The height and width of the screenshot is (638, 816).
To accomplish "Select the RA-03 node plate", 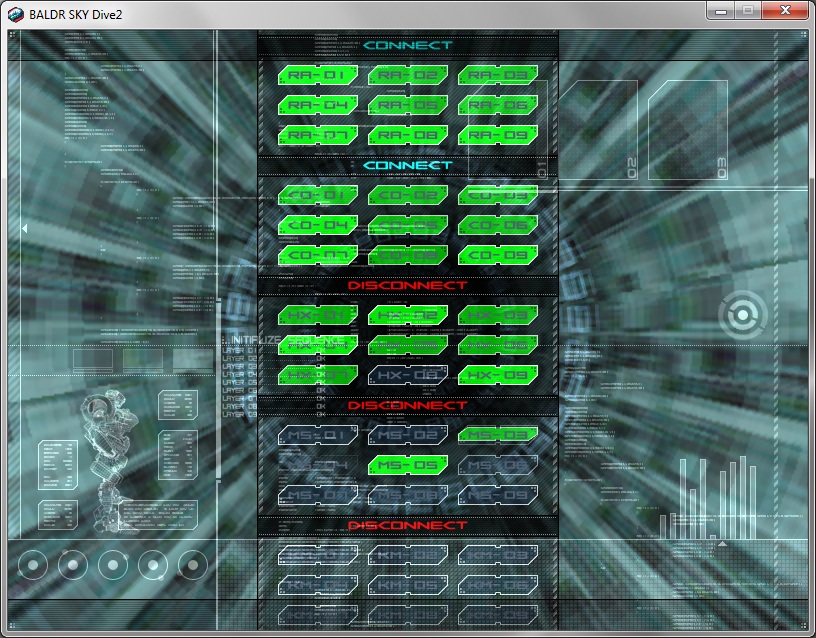I will click(x=498, y=75).
